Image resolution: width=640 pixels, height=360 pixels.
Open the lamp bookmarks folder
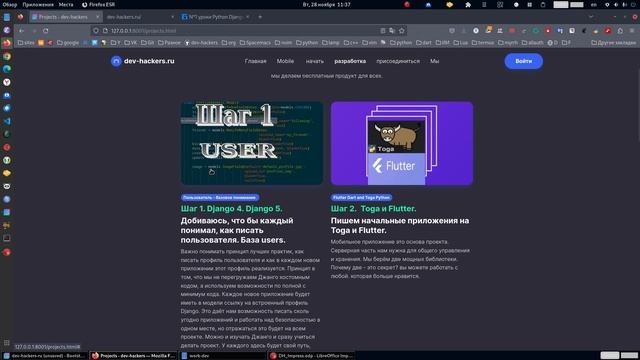(331, 42)
